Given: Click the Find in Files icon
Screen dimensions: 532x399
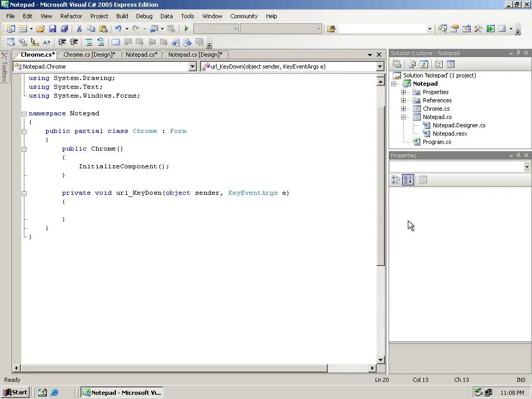Looking at the screenshot, I should (331, 29).
